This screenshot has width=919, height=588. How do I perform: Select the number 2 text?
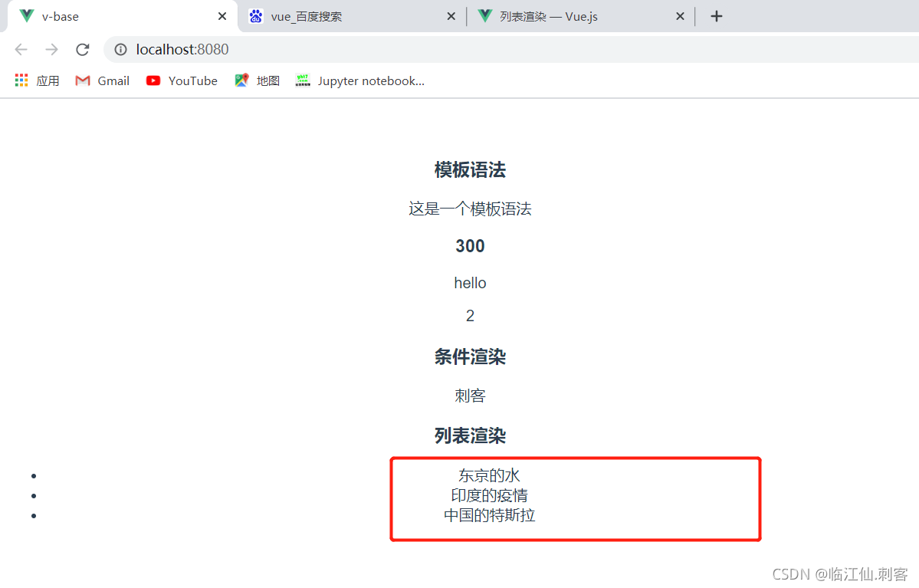click(x=470, y=316)
